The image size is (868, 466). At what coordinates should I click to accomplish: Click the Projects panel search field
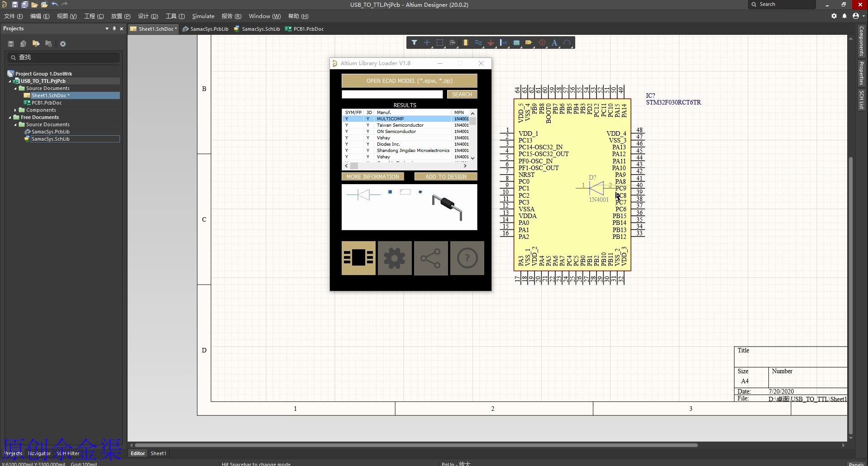coord(63,57)
